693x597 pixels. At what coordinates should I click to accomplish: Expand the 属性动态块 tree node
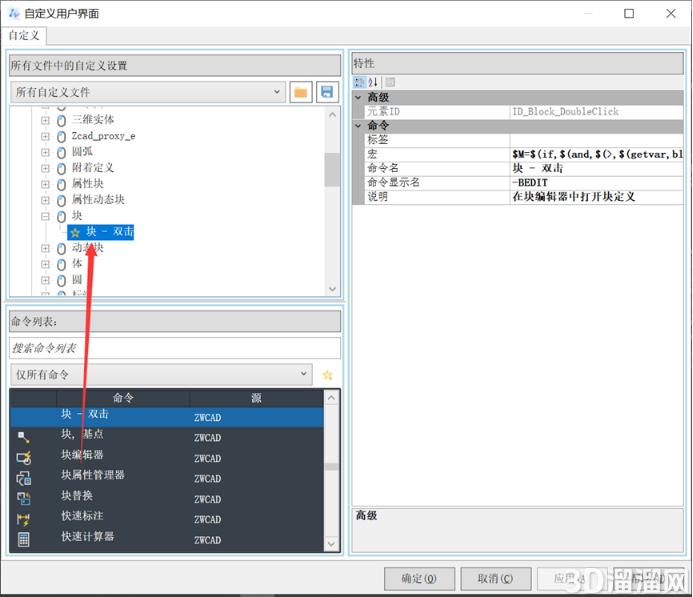click(x=45, y=200)
